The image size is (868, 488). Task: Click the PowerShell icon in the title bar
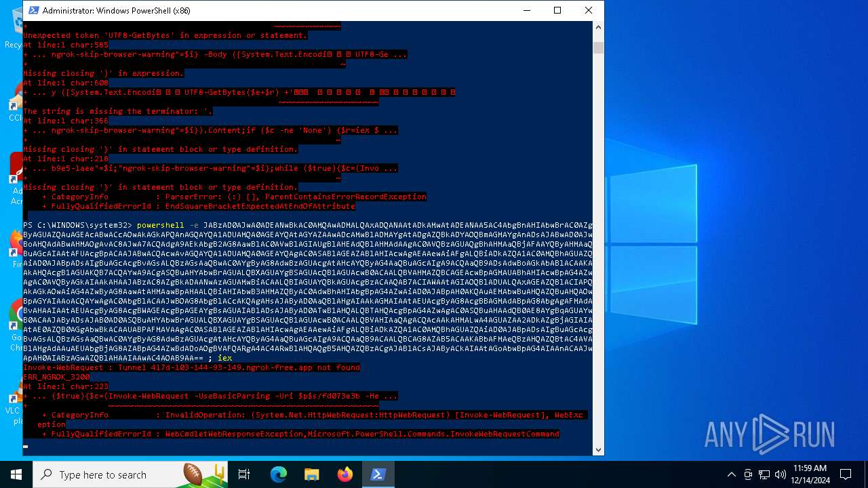click(33, 10)
